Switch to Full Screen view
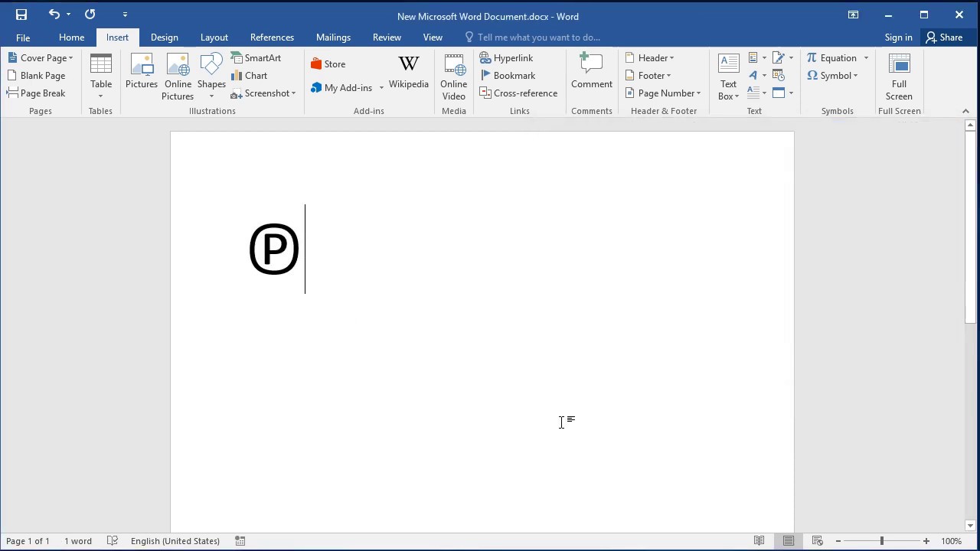The height and width of the screenshot is (551, 980). [x=899, y=77]
